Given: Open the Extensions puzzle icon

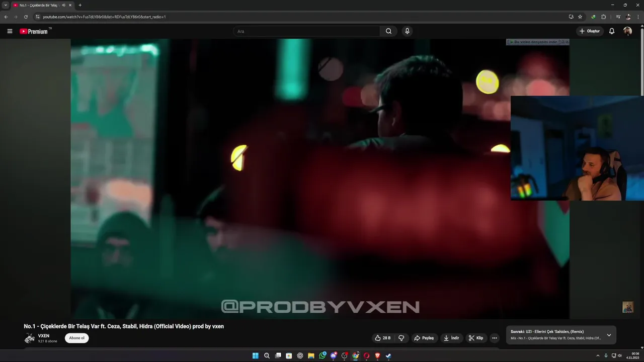Looking at the screenshot, I should pos(604,17).
